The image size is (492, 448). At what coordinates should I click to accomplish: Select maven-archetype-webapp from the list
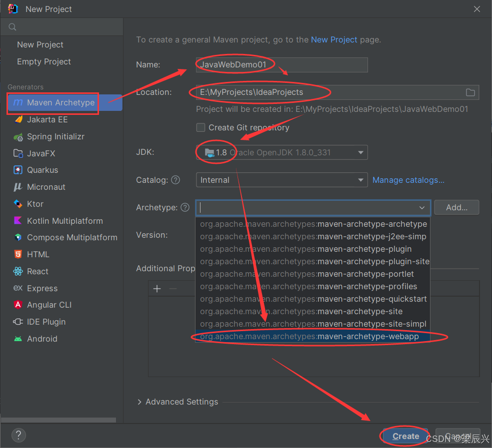pyautogui.click(x=312, y=337)
